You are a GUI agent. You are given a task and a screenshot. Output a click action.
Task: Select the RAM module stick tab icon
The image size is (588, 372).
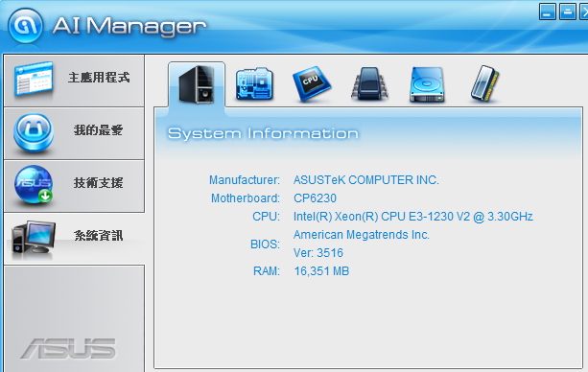(484, 83)
